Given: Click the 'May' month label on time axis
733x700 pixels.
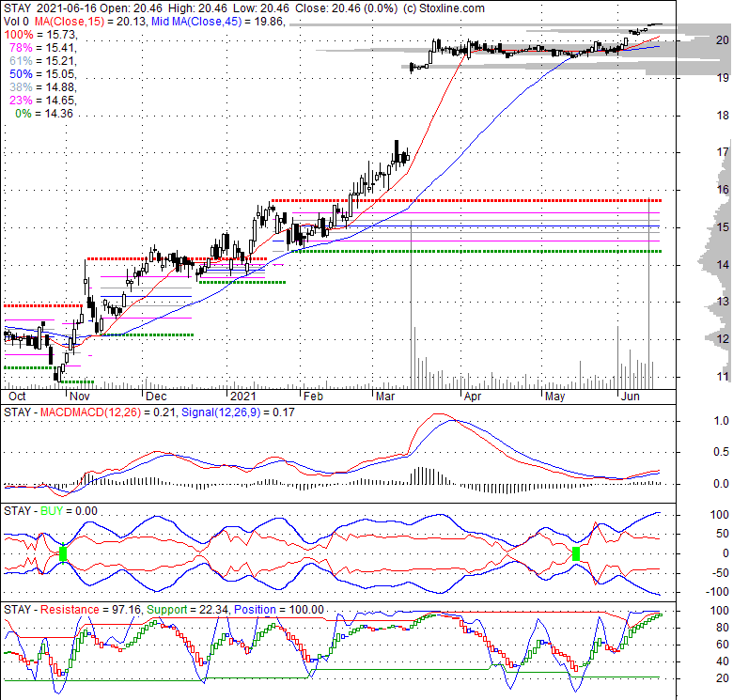Looking at the screenshot, I should 554,397.
